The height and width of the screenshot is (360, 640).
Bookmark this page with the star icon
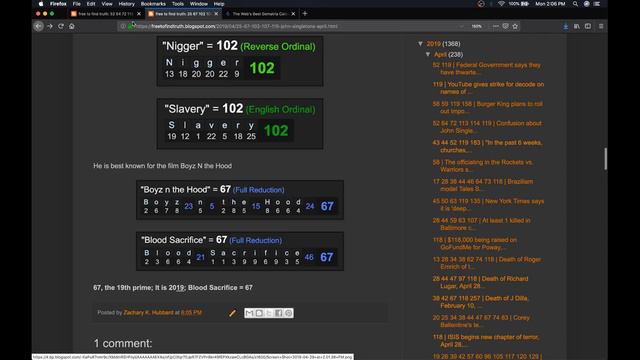[515, 26]
